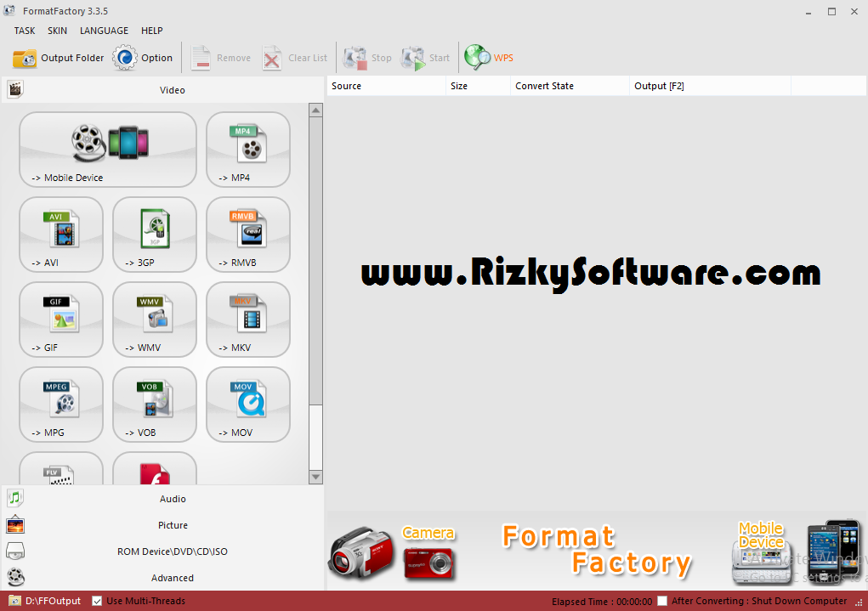Viewport: 868px width, 611px height.
Task: Click the Convert State column header
Action: pyautogui.click(x=570, y=86)
